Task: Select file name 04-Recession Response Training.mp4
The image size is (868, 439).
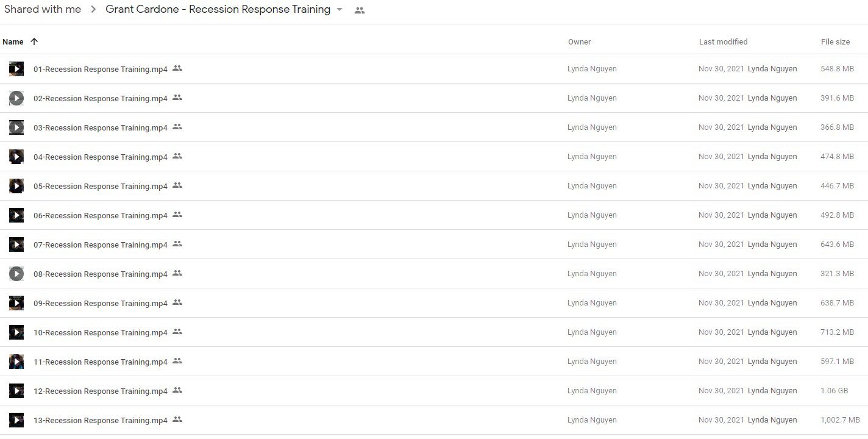Action: pos(101,157)
